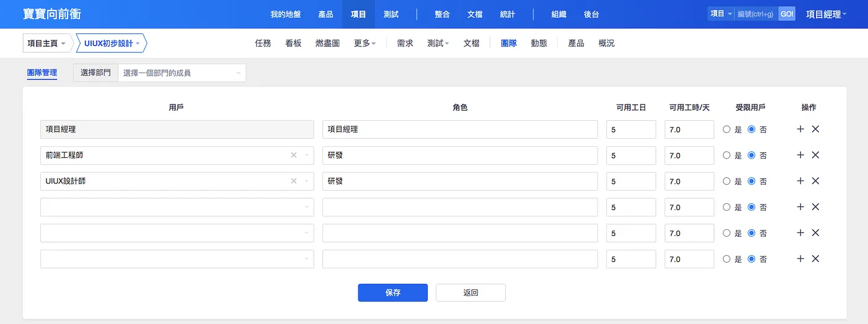Switch to 任務 tab

point(263,43)
